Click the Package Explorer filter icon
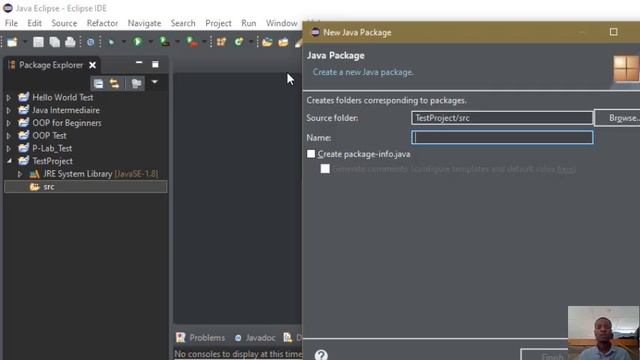Viewport: 640px width, 360px height. pos(136,84)
